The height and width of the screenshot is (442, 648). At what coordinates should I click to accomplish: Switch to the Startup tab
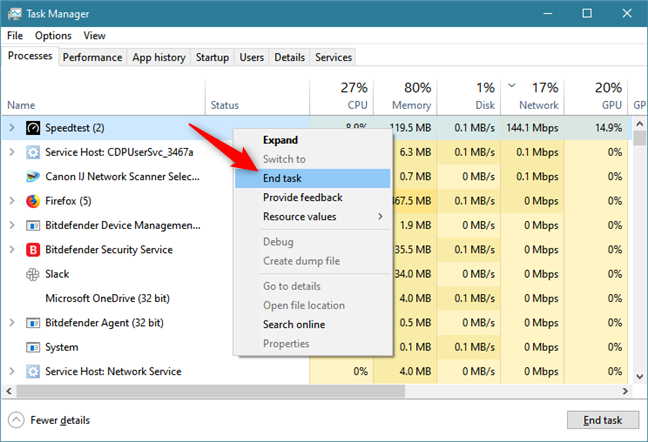(x=212, y=57)
